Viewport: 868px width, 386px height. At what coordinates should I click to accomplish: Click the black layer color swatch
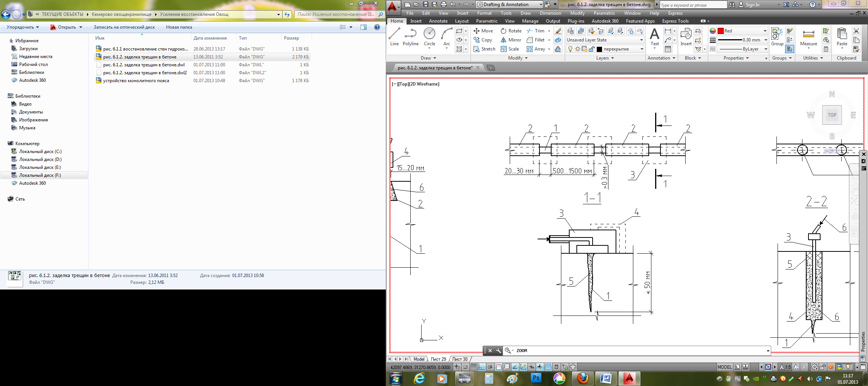[x=599, y=49]
